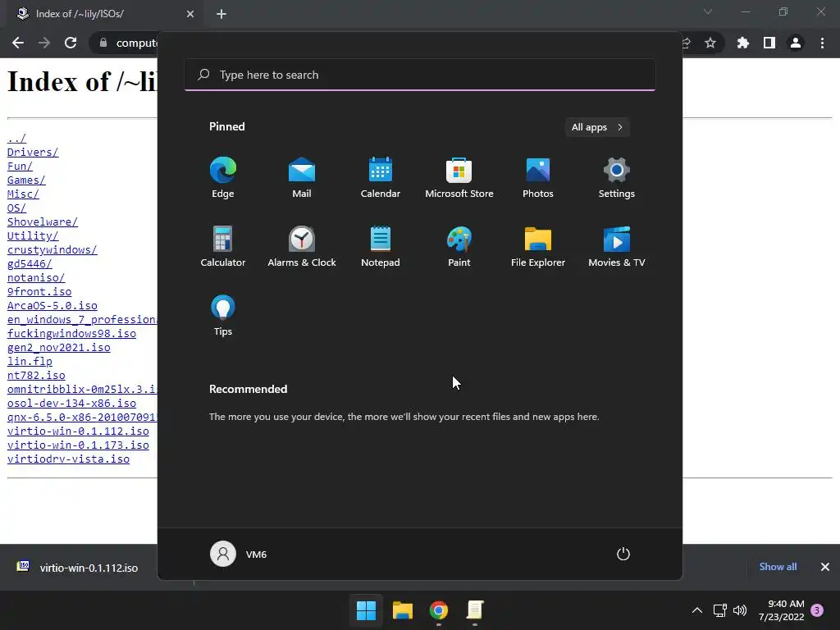Open Alarms & Clock
This screenshot has height=630, width=840.
click(x=302, y=246)
